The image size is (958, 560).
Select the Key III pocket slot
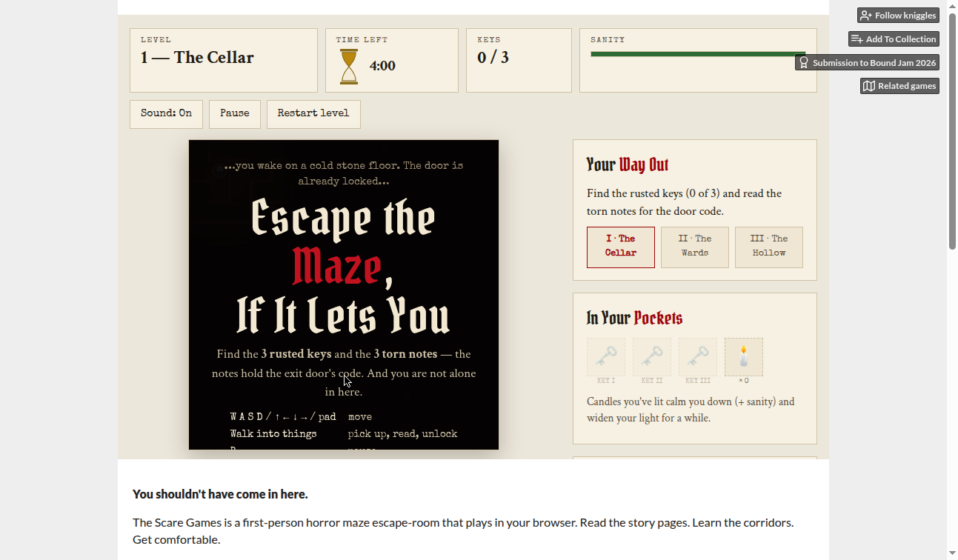click(x=698, y=357)
